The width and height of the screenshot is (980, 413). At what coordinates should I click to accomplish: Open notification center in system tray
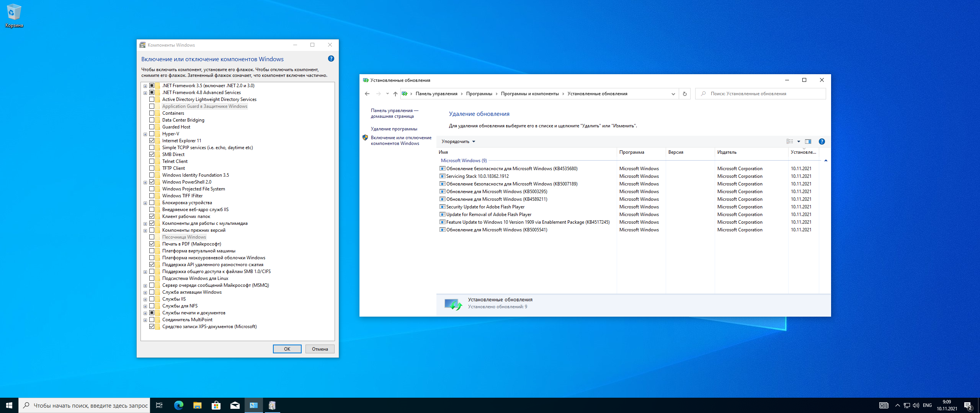968,405
